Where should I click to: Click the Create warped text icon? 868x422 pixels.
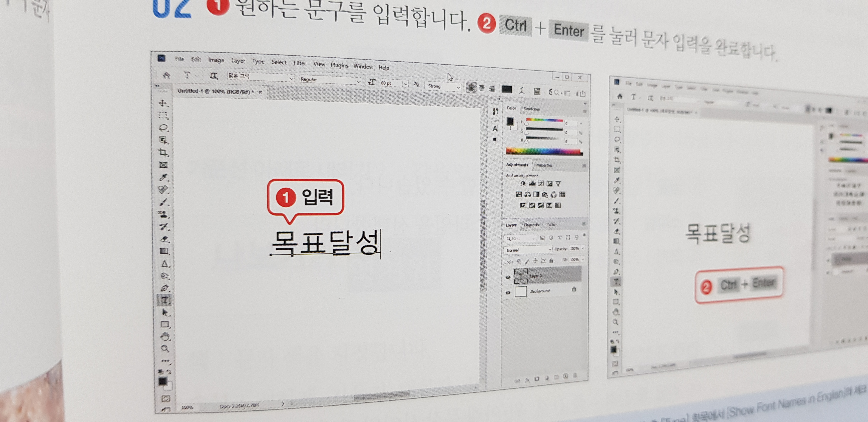522,90
